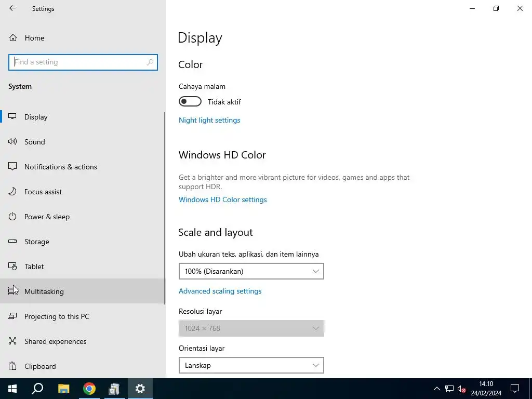Click the Multitasking icon in sidebar
Image resolution: width=532 pixels, height=399 pixels.
tap(12, 291)
